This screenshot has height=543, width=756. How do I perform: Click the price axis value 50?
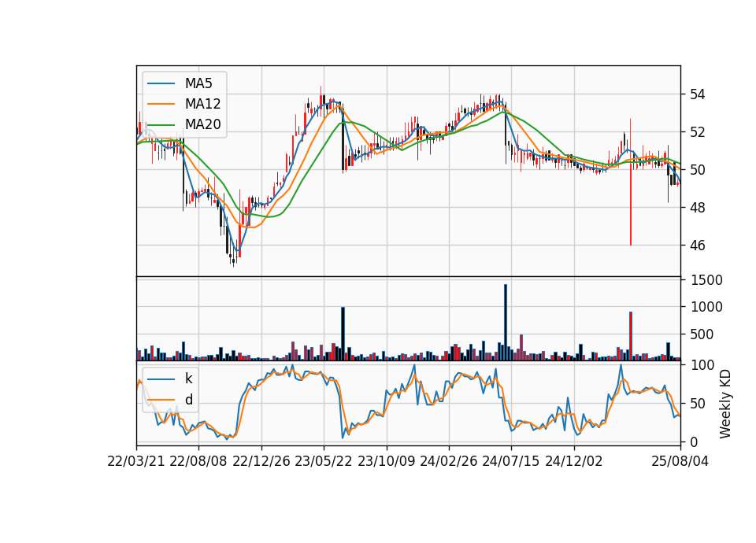click(697, 170)
